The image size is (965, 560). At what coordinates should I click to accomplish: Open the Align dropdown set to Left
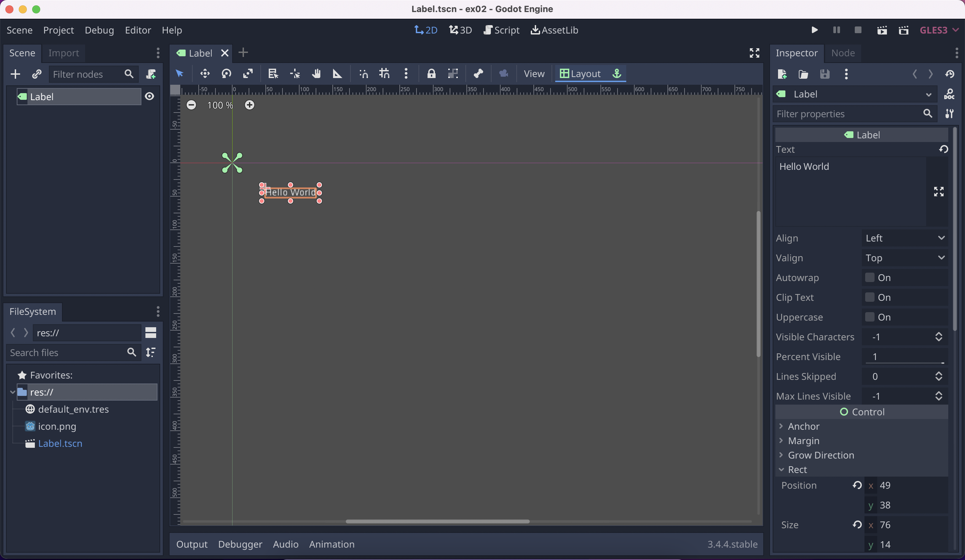(904, 238)
